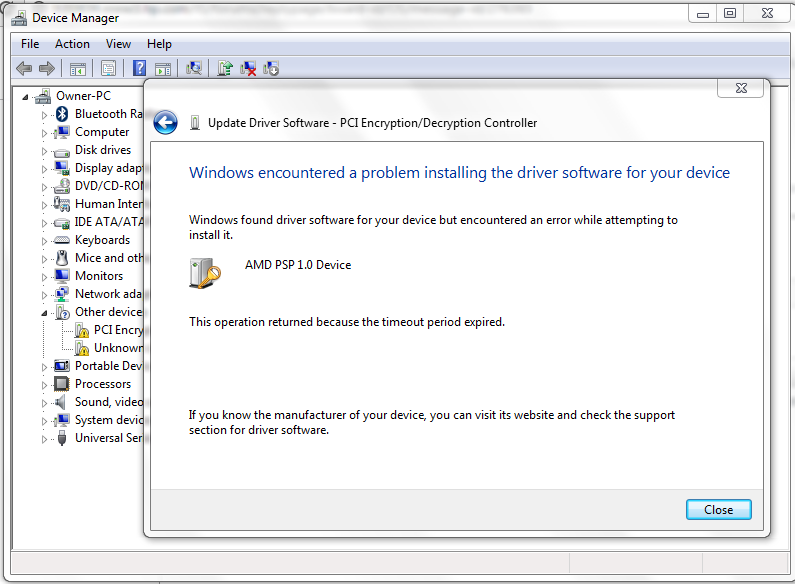Screen dimensions: 795x584
Task: Expand the Processors node
Action: [44, 385]
